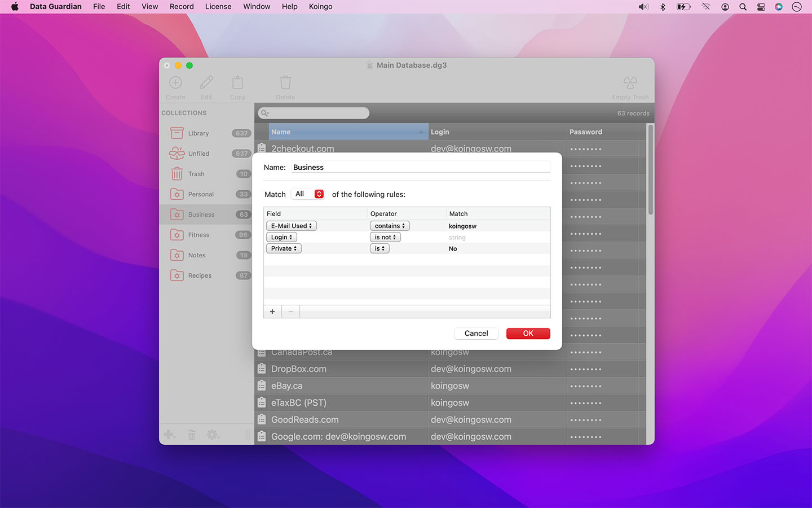Click the Edit toolbar icon
Screen dimensions: 812x508
pyautogui.click(x=206, y=82)
